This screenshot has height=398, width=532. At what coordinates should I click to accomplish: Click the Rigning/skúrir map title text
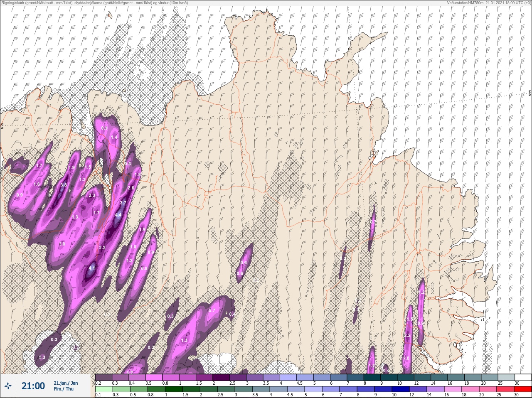[95, 2]
